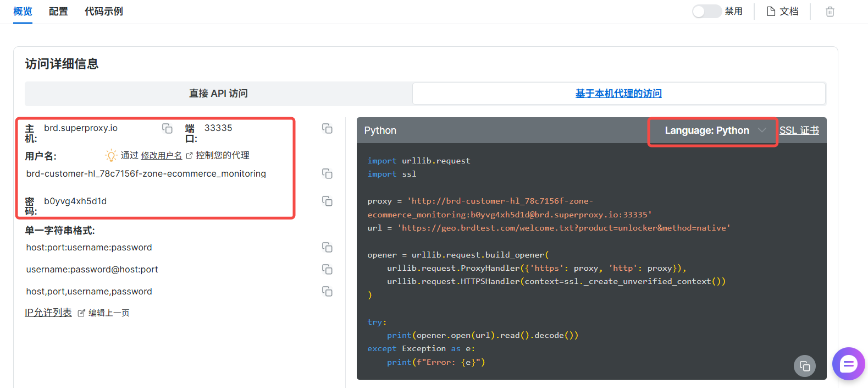Click the geo.brdtest.com url code line
This screenshot has height=388, width=868.
[x=549, y=228]
